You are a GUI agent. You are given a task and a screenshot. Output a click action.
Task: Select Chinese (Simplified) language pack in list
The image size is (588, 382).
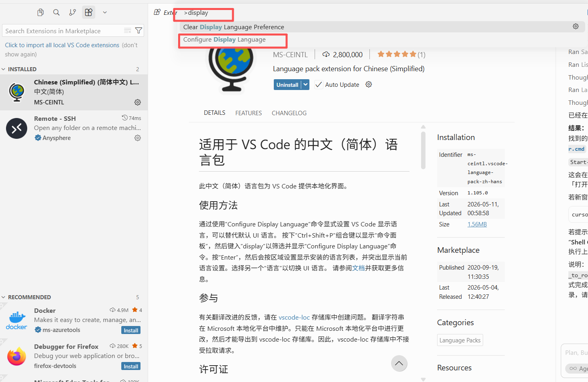pyautogui.click(x=74, y=92)
